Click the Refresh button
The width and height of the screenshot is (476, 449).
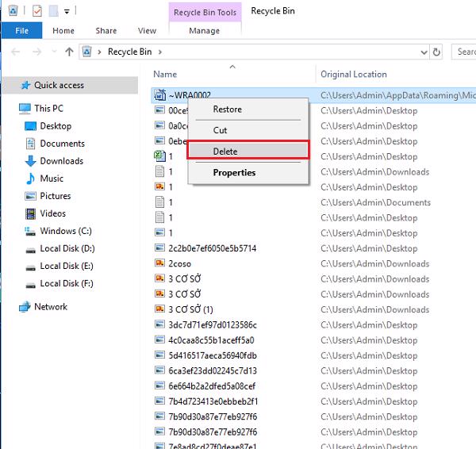point(436,52)
